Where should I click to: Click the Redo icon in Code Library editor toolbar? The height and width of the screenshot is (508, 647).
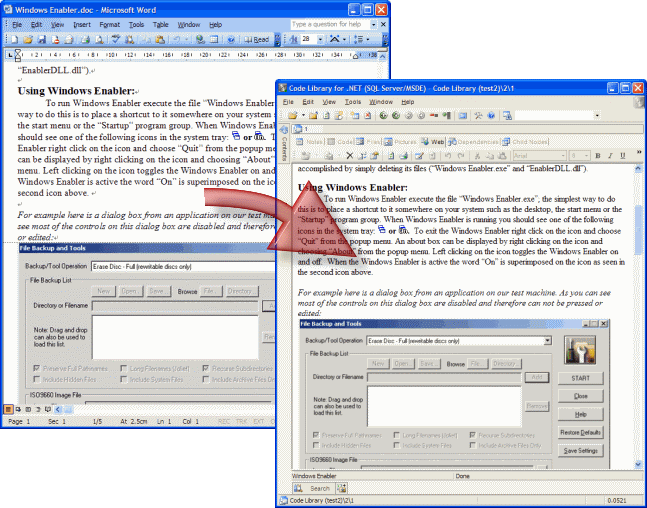[461, 156]
